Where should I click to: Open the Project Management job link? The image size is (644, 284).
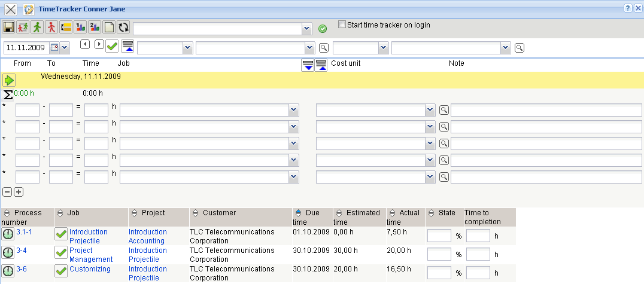coord(90,255)
